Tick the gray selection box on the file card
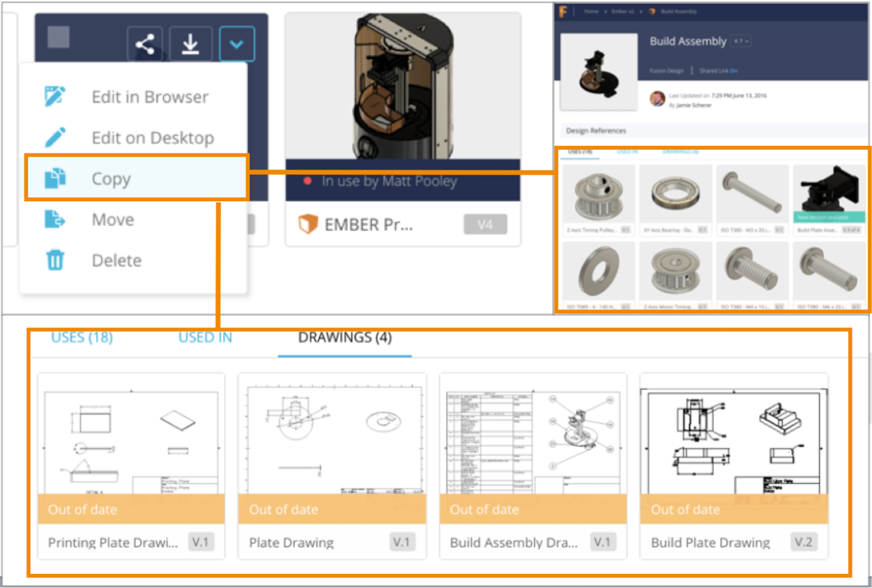The image size is (872, 588). 58,37
